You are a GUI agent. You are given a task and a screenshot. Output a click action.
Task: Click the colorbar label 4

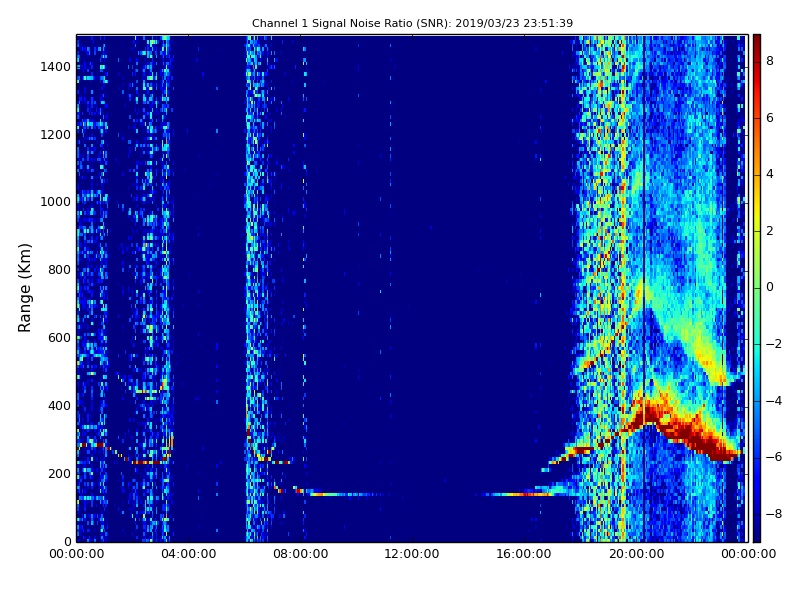770,174
